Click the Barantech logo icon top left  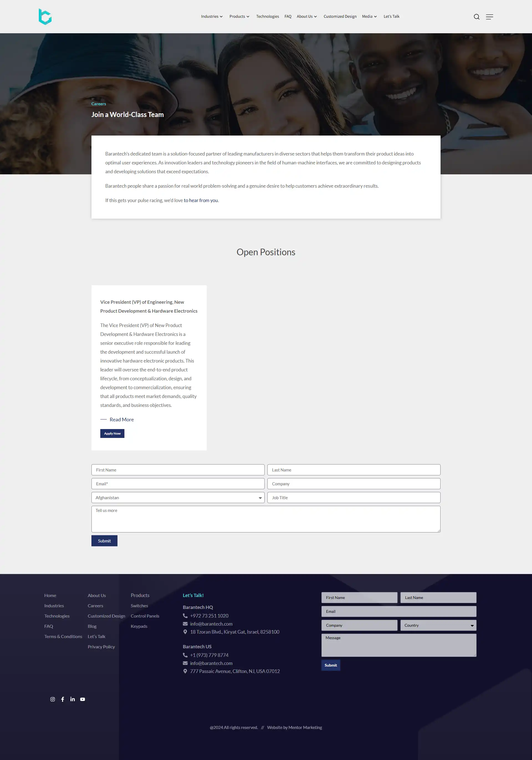click(x=45, y=16)
